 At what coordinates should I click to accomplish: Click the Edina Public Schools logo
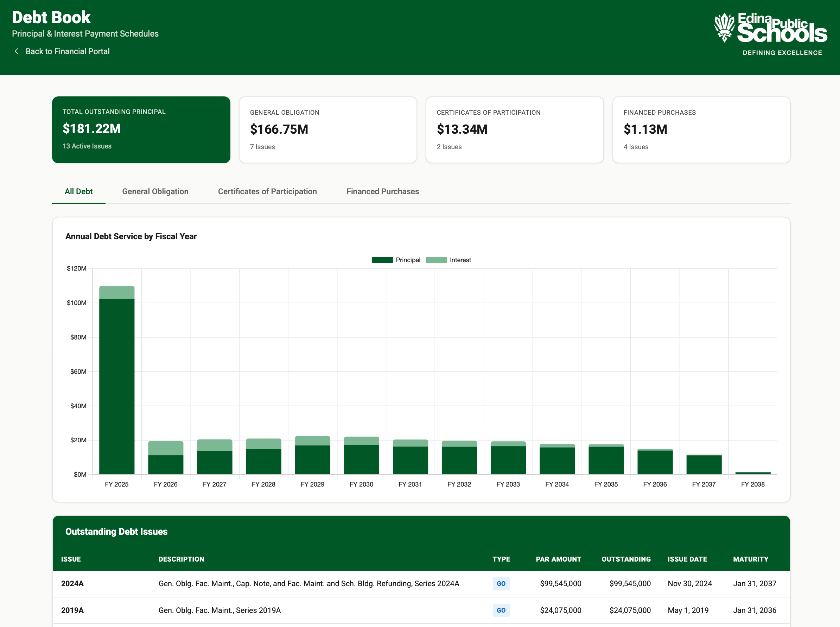pyautogui.click(x=770, y=30)
